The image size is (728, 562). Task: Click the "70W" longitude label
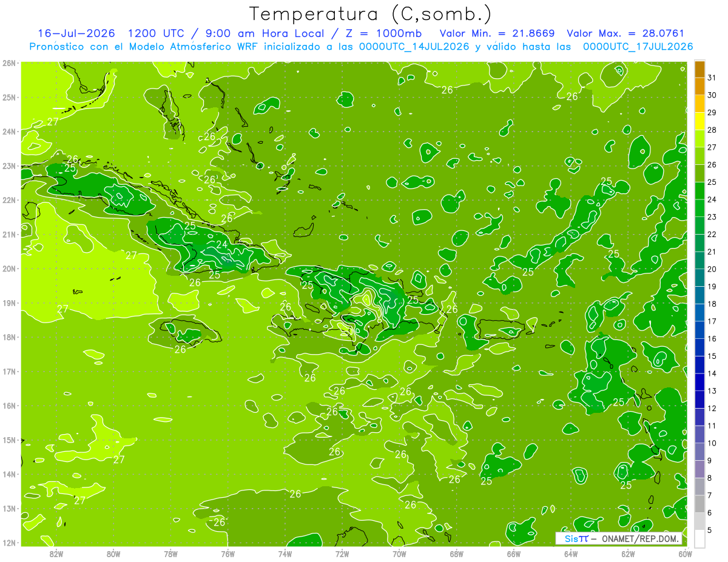[399, 553]
